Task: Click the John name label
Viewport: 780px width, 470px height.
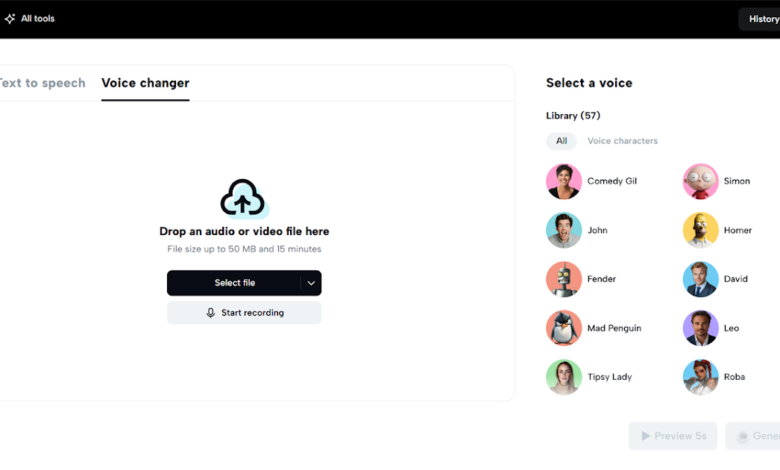Action: pyautogui.click(x=597, y=230)
